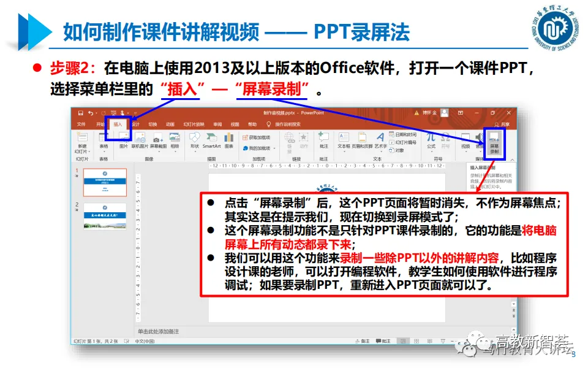Open the 屏幕截图 (Screenshot) dropdown
Screen dimensions: 588x368
point(158,142)
